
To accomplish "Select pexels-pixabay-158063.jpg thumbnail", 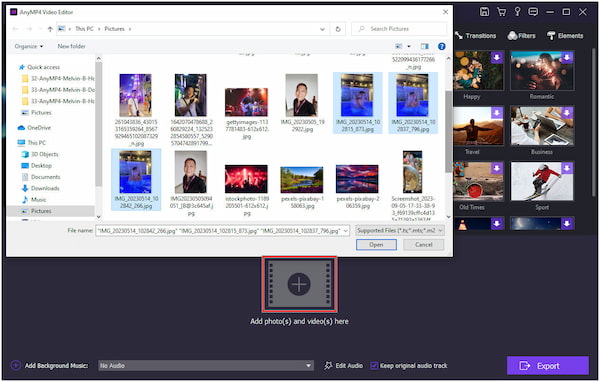I will pyautogui.click(x=302, y=180).
